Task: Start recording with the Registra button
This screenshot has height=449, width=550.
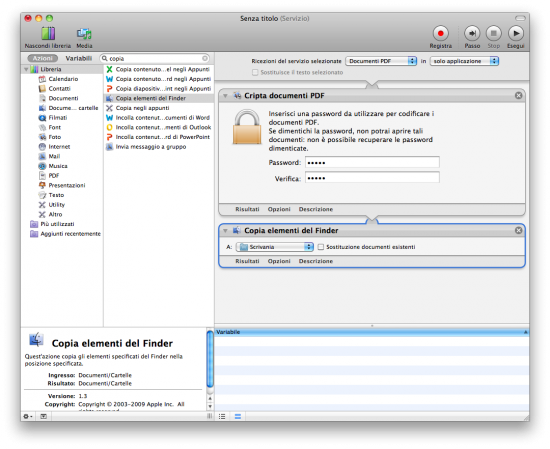Action: pyautogui.click(x=441, y=33)
